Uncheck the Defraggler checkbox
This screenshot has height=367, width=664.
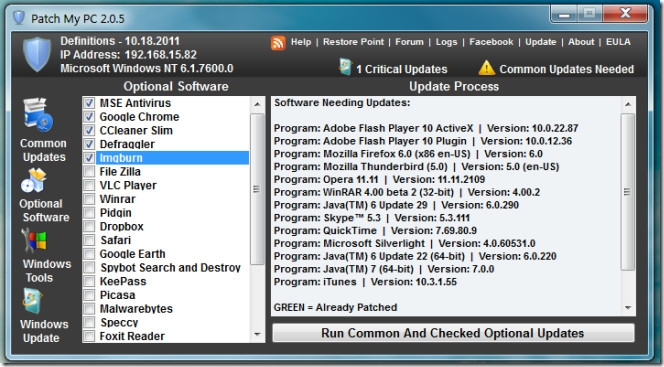click(89, 144)
